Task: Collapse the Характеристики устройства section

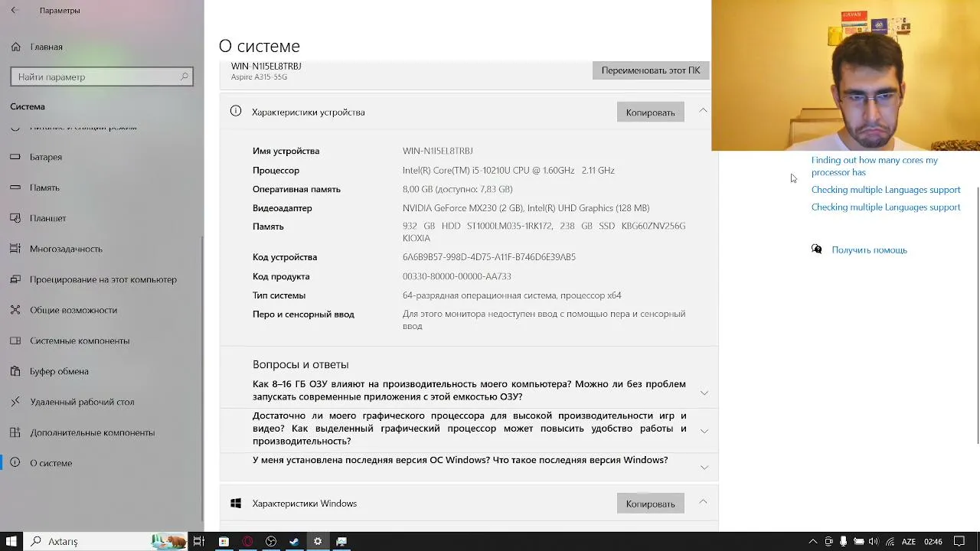Action: 703,112
